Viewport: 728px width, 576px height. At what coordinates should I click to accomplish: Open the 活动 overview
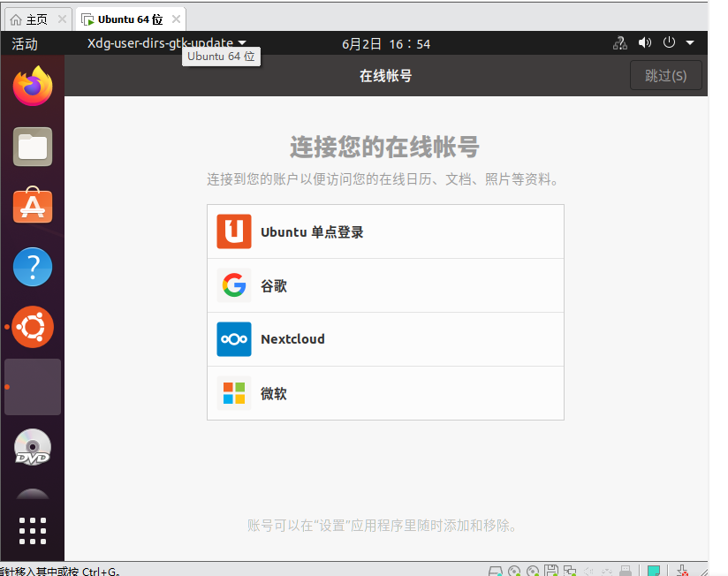point(25,44)
